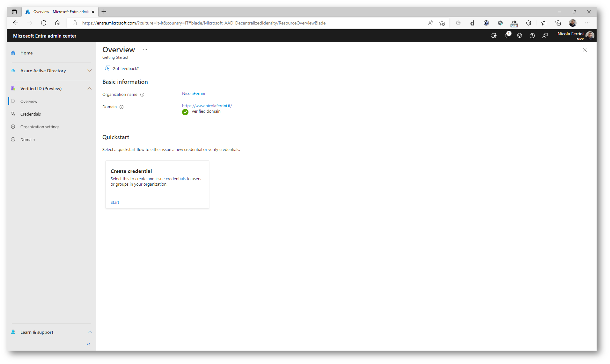Start the Create credential quickstart

click(x=115, y=202)
